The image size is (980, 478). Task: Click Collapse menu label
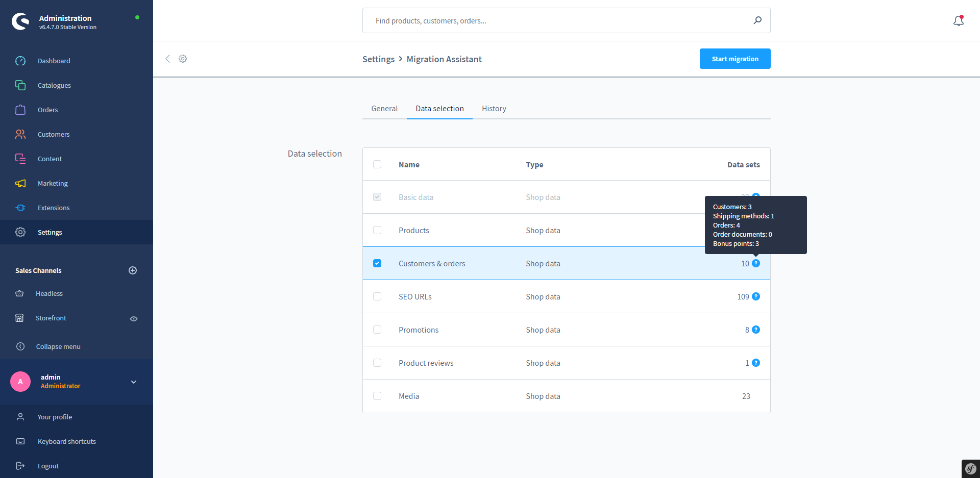pos(58,346)
